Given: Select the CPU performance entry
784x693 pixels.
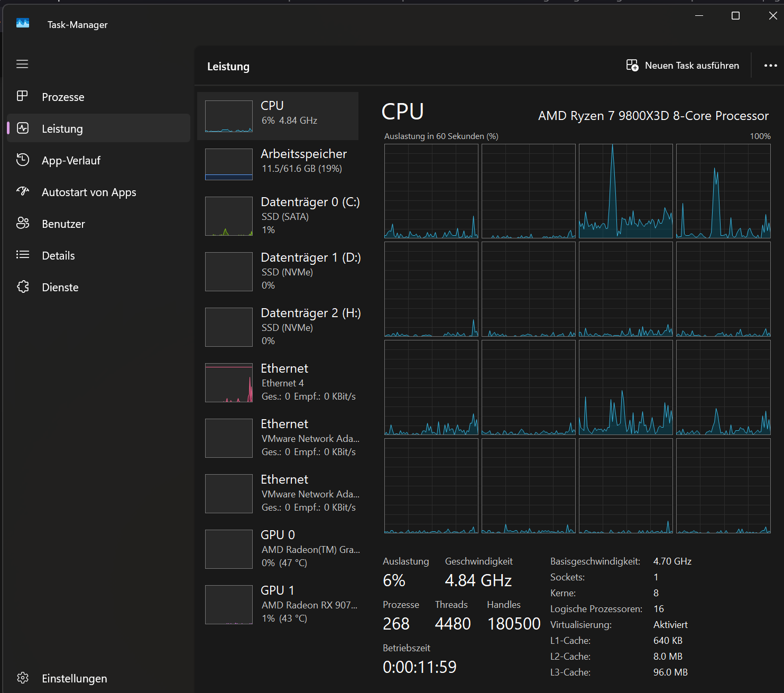Looking at the screenshot, I should coord(278,116).
